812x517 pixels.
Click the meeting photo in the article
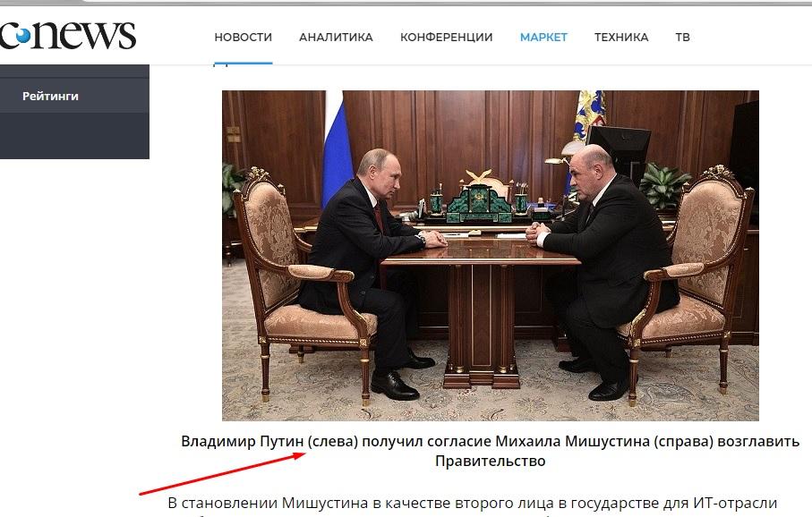pos(491,256)
